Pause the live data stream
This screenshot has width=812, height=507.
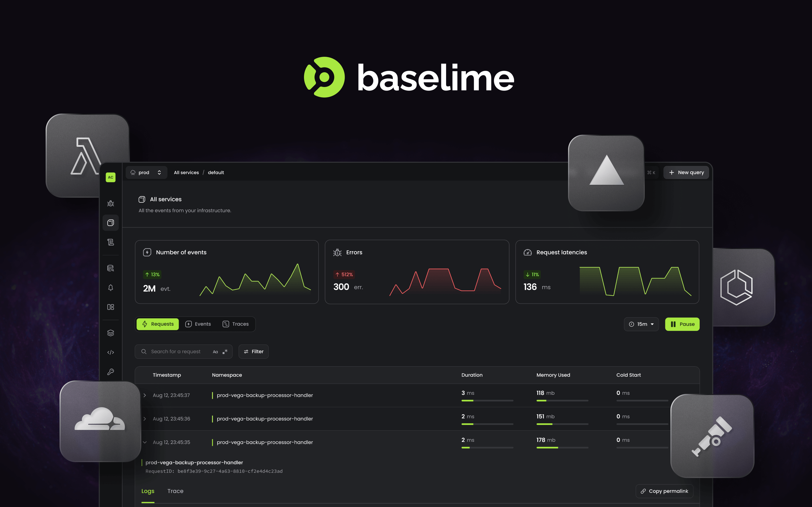point(682,324)
